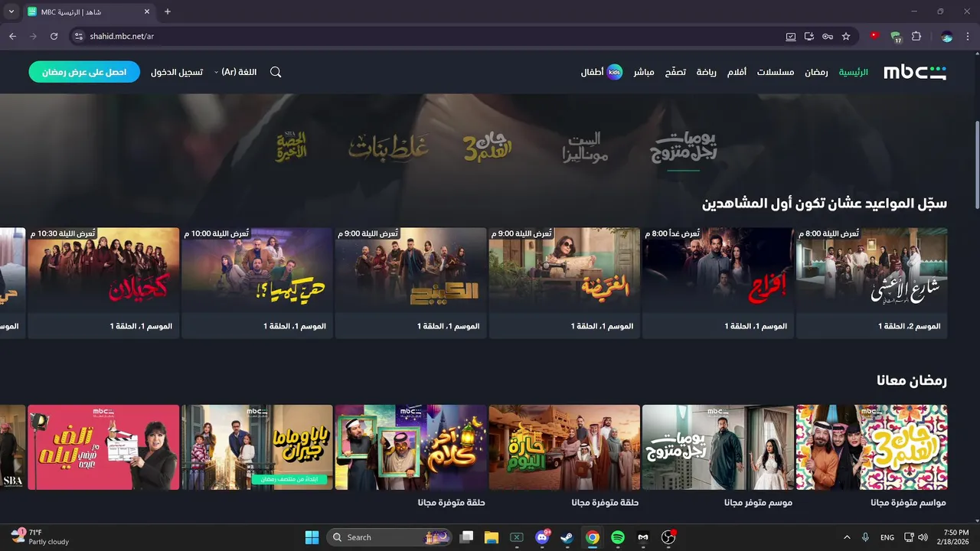The width and height of the screenshot is (980, 551).
Task: Select الست موناليزا in hero carousel
Action: pos(586,148)
